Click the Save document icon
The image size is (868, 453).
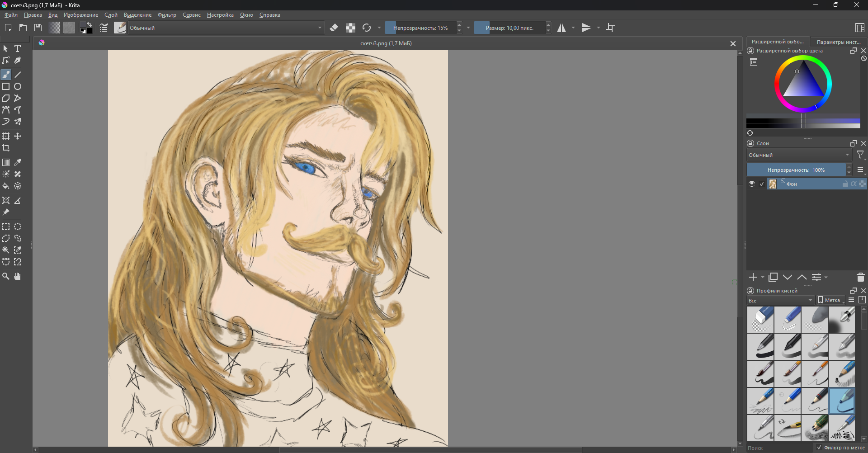pyautogui.click(x=38, y=28)
